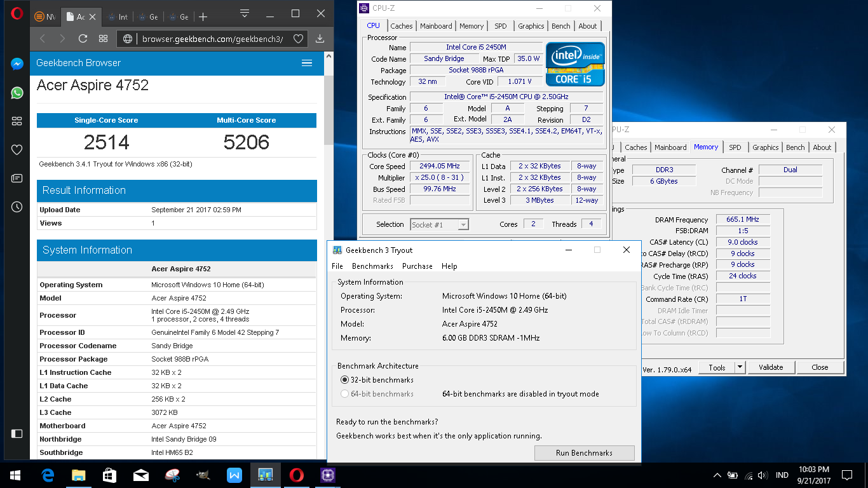Launch GIMP from taskbar

pyautogui.click(x=203, y=475)
